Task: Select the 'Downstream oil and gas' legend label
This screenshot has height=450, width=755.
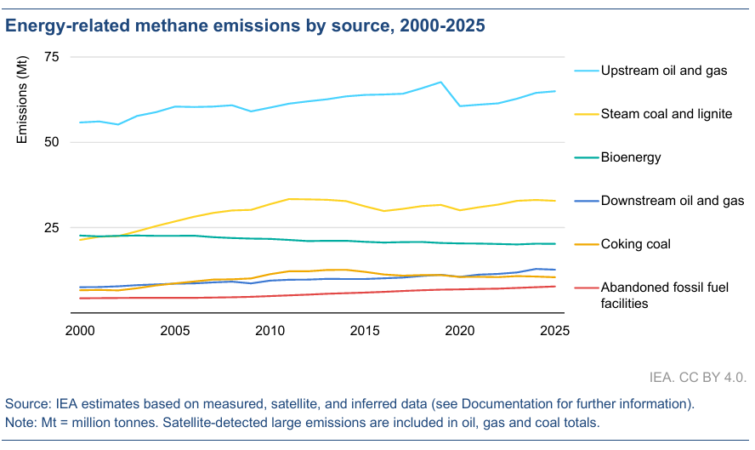Action: (x=672, y=201)
